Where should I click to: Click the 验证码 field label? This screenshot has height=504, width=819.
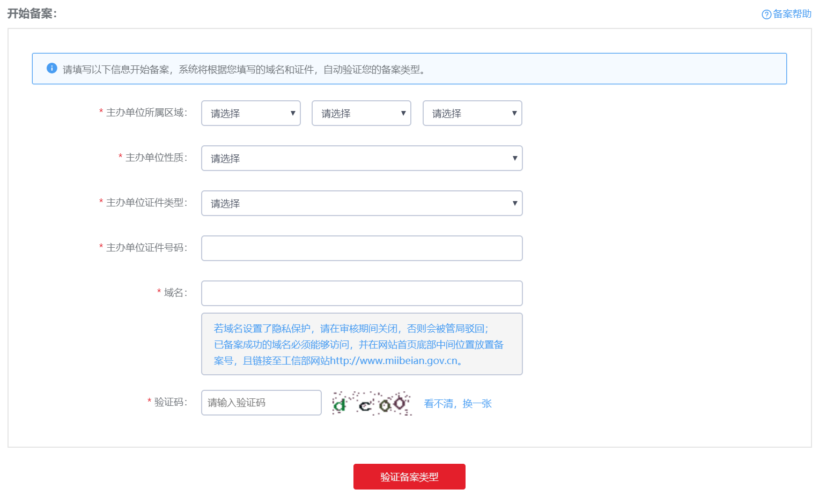[170, 402]
